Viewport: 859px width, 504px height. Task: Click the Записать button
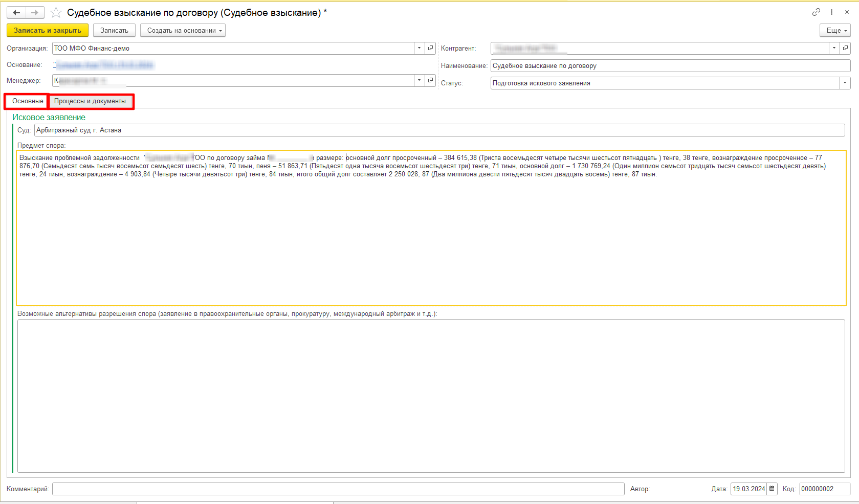(114, 31)
